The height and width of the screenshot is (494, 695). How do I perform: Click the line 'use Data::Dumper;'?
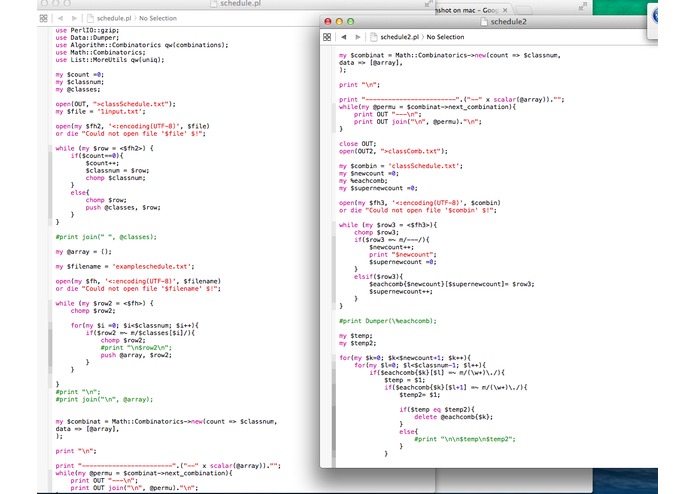87,38
